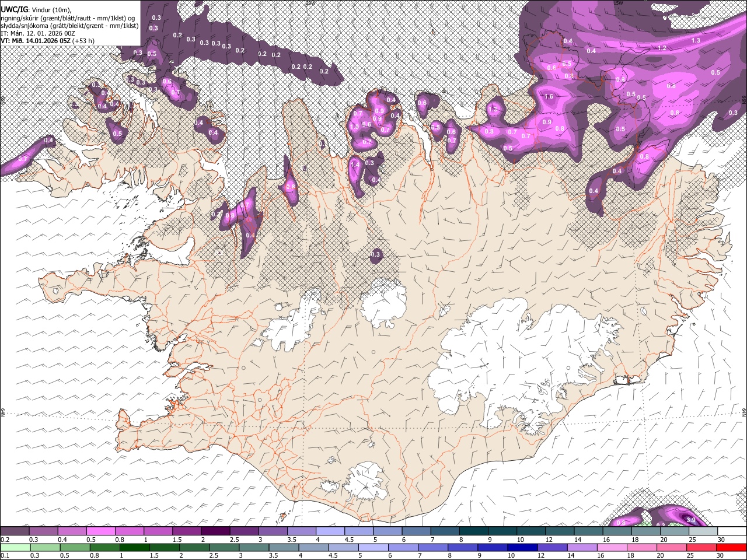This screenshot has height=560, width=747.
Task: Select the darkest purple 2–2.5 snow legend swatch
Action: [x=215, y=531]
